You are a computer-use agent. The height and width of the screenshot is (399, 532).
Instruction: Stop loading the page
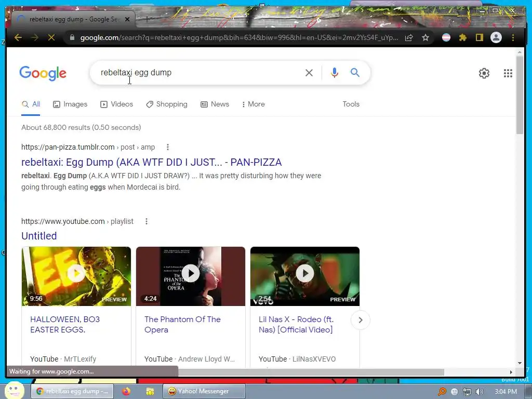coord(51,37)
